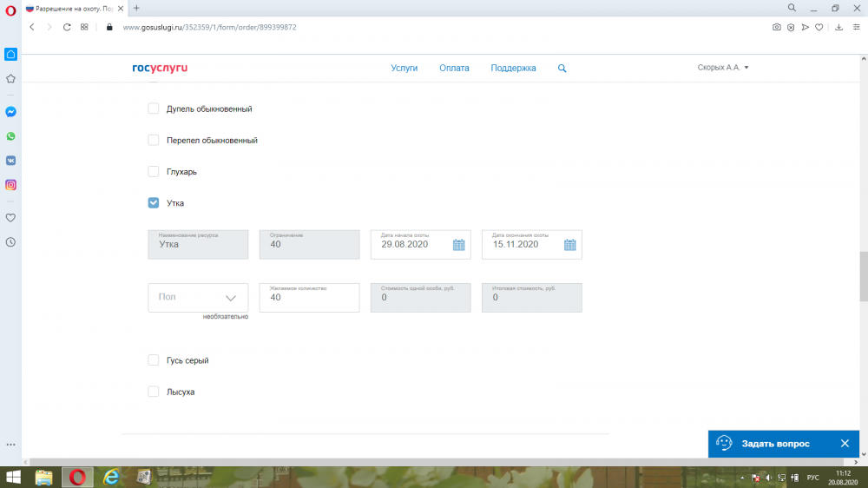Open the Opera menu logo
The height and width of the screenshot is (488, 868).
coord(10,10)
